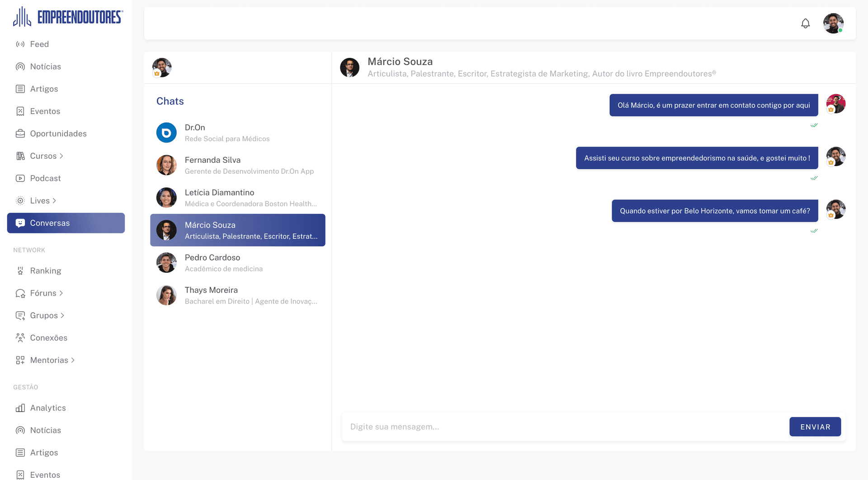Open user profile avatar in top bar
Screen dimensions: 868x480
[x=833, y=24]
